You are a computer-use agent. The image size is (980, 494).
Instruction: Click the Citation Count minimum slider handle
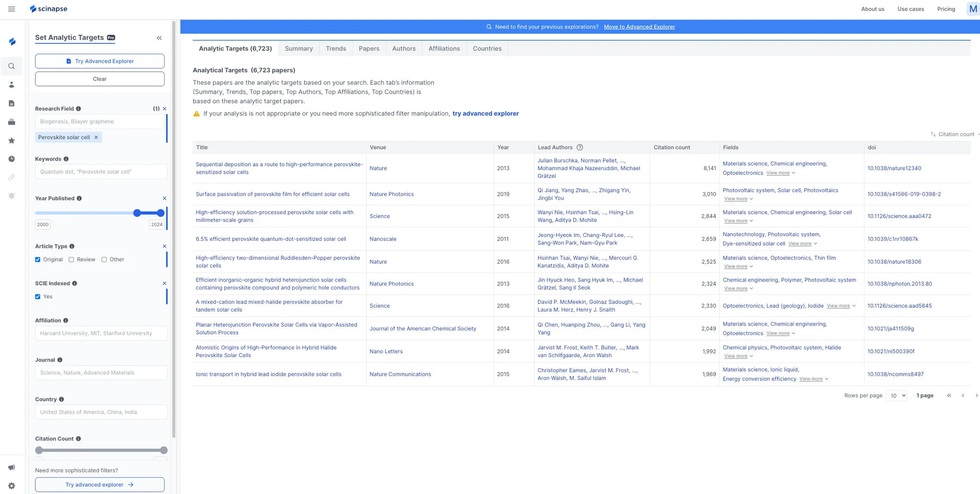(x=39, y=450)
